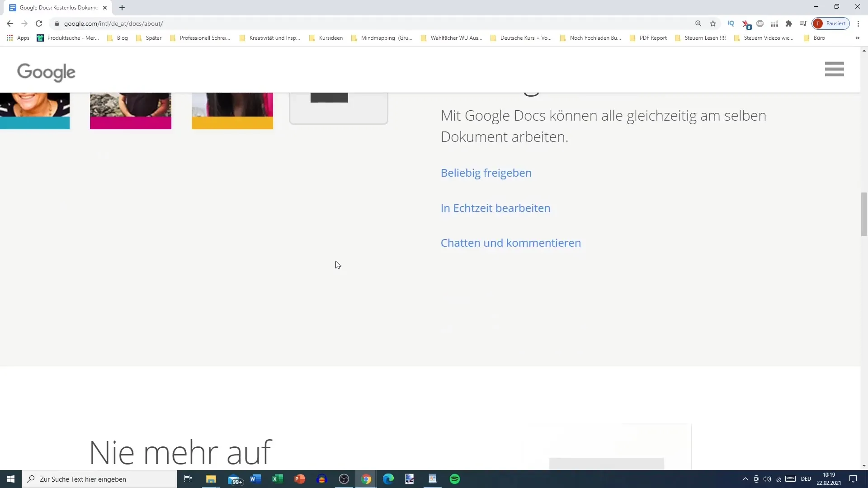Bookmark this page with the star icon

(713, 23)
